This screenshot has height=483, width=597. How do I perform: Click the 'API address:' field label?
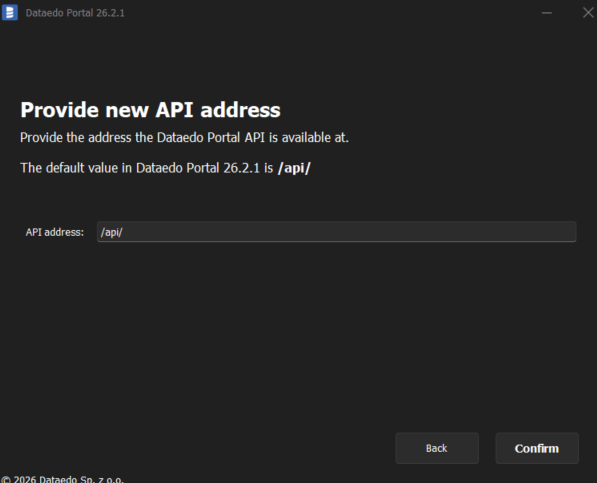[54, 232]
